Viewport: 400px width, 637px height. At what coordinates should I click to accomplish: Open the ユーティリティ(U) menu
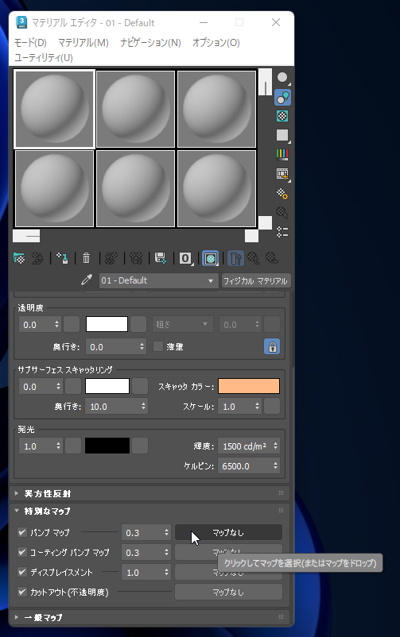[44, 58]
